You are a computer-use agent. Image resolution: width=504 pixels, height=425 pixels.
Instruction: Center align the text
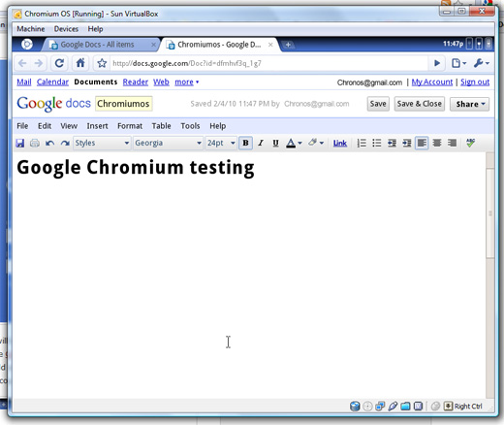tap(437, 143)
